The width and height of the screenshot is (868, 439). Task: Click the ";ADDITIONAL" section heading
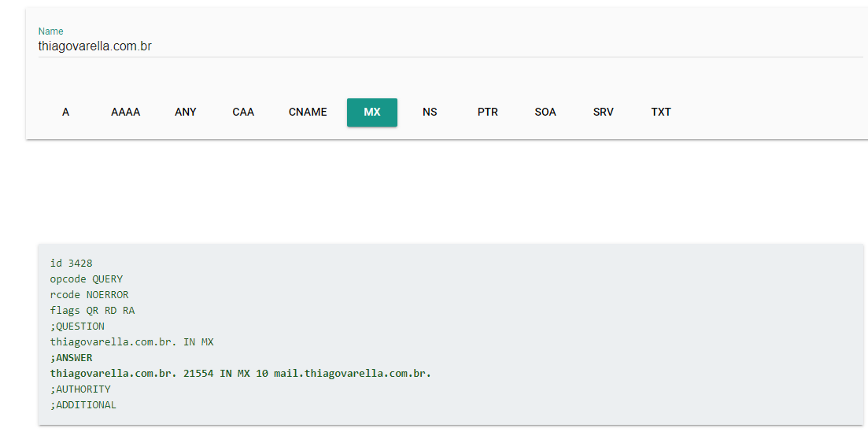(x=83, y=405)
